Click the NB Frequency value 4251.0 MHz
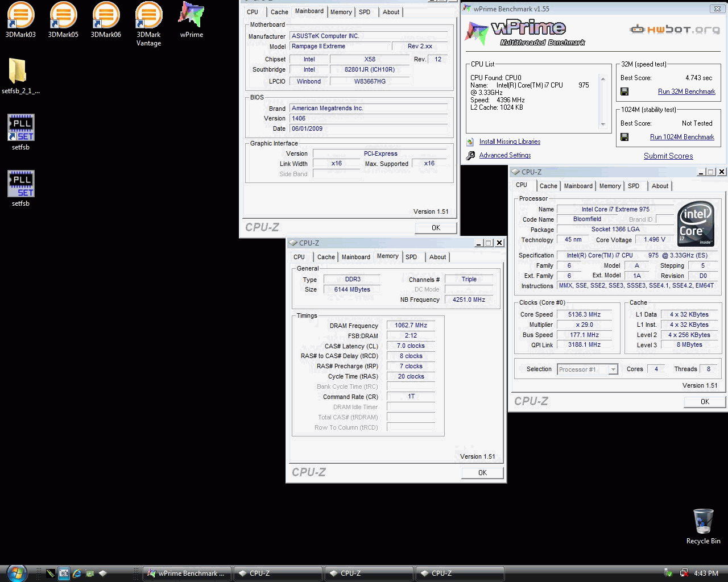This screenshot has height=582, width=728. point(469,300)
